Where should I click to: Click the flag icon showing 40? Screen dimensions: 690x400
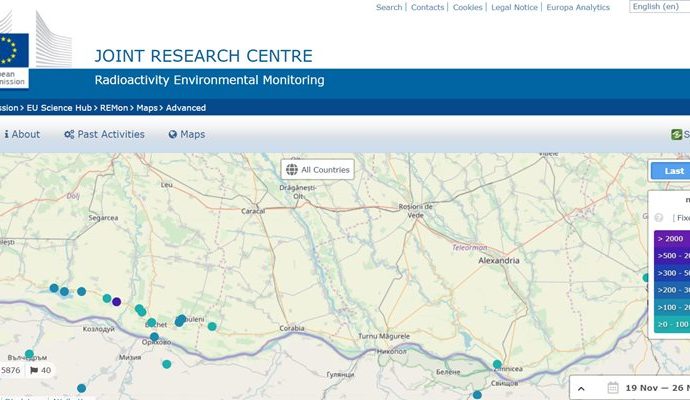[34, 370]
